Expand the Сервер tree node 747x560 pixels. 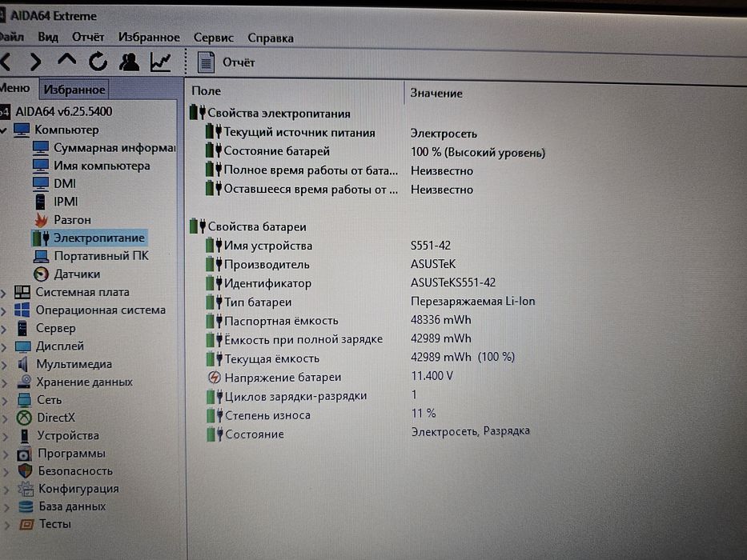pos(4,329)
